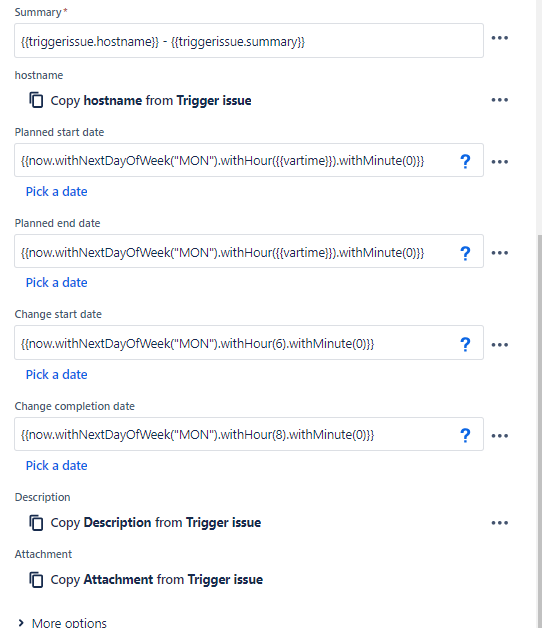The width and height of the screenshot is (542, 628).
Task: Open the Summary field's three-dot menu
Action: (500, 38)
